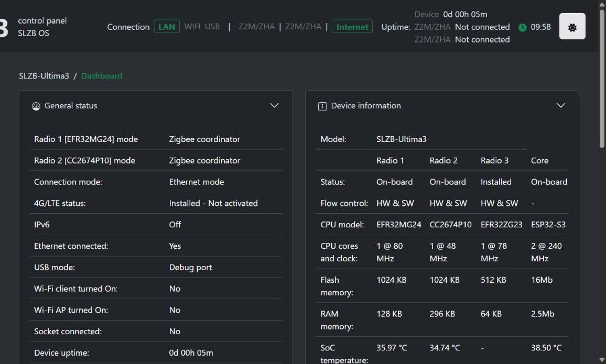
Task: Click the scrollbar down arrow
Action: (x=602, y=360)
